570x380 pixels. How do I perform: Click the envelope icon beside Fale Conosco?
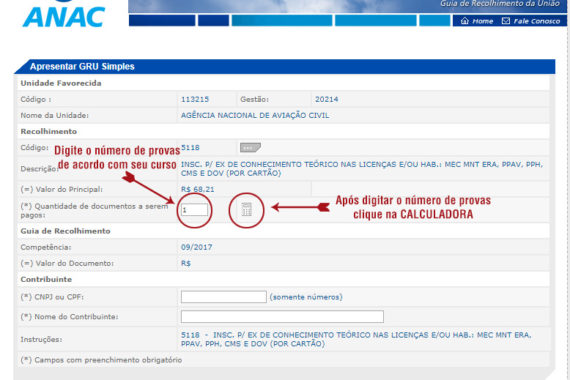[506, 21]
